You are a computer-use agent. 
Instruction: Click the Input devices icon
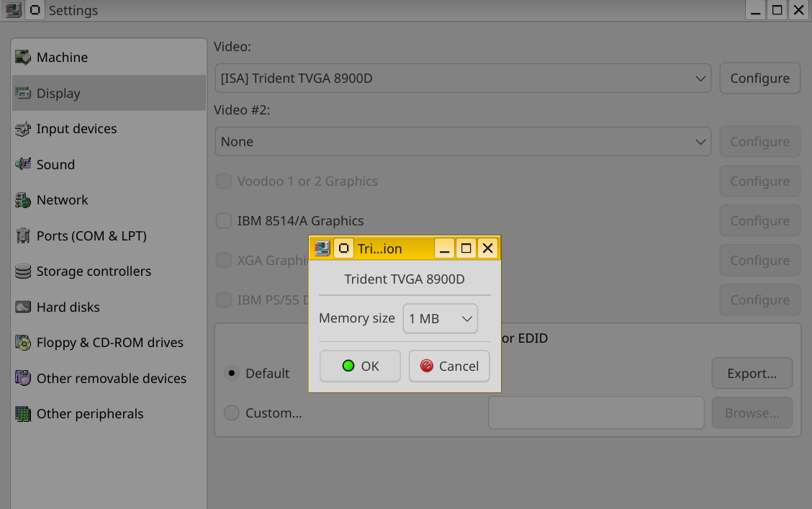[x=23, y=129]
